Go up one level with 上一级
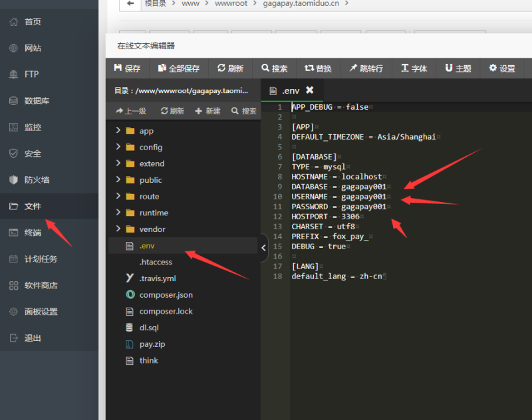532x420 pixels. click(131, 111)
